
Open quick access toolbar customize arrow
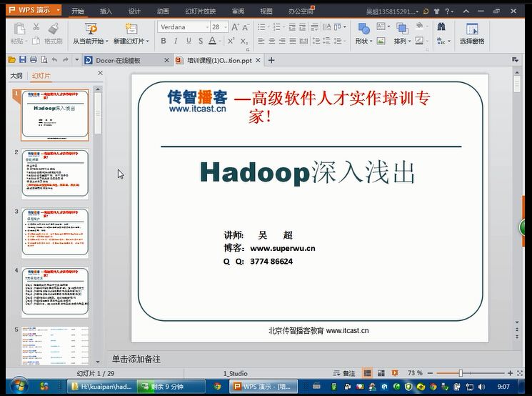76,60
